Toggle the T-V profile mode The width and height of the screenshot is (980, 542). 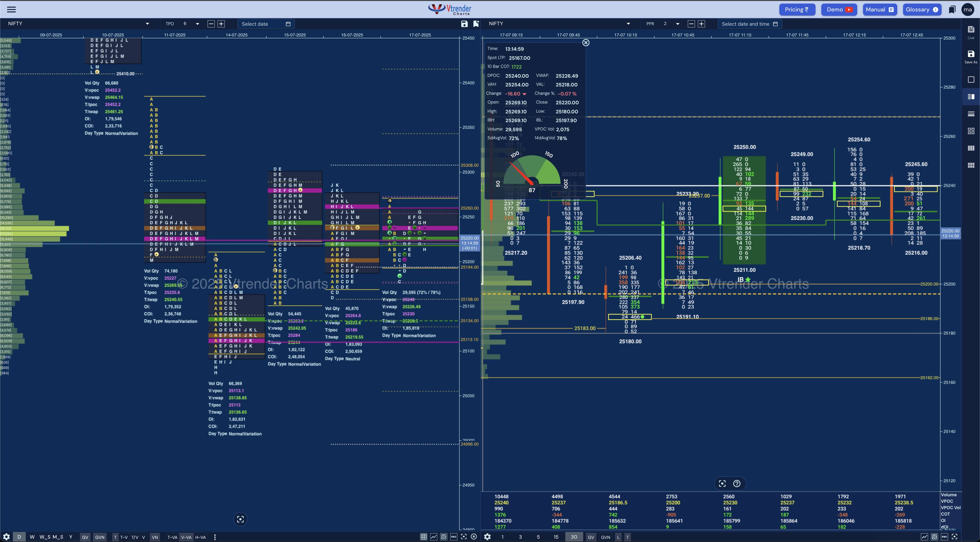click(x=124, y=537)
